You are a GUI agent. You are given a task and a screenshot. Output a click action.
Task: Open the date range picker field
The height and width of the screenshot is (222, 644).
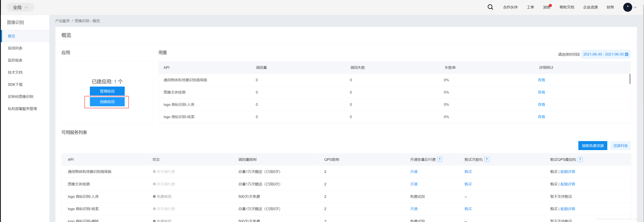[x=603, y=54]
